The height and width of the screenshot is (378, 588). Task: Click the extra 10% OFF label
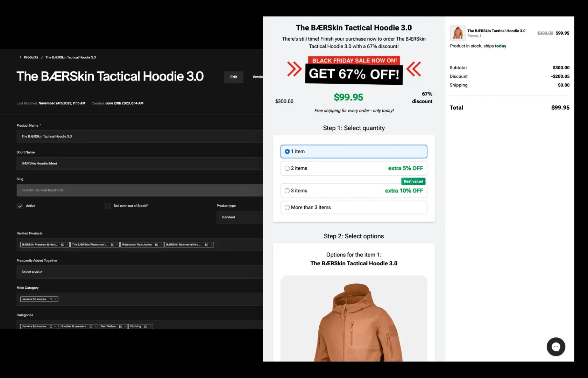point(404,191)
